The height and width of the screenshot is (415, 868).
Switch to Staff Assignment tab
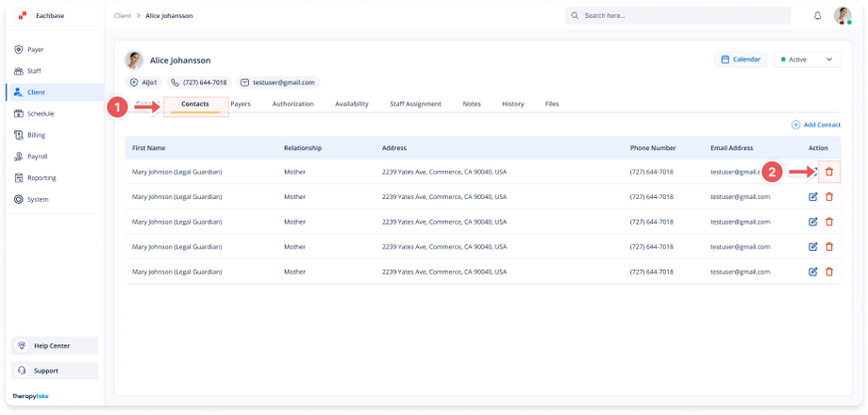pos(415,104)
